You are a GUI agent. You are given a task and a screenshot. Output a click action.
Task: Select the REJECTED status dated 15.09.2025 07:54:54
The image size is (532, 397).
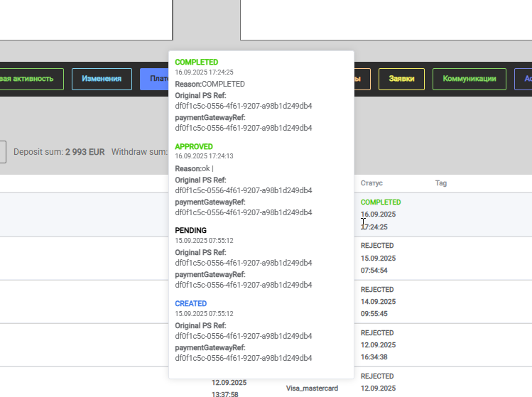377,246
